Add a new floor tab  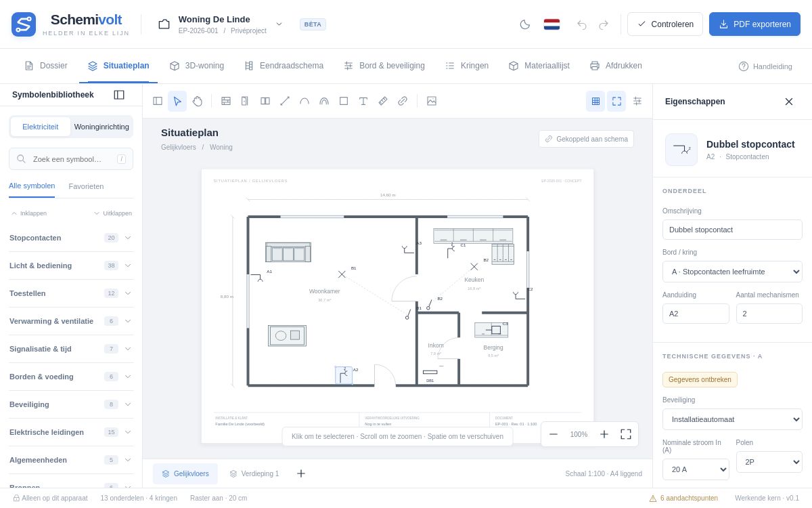click(x=301, y=473)
